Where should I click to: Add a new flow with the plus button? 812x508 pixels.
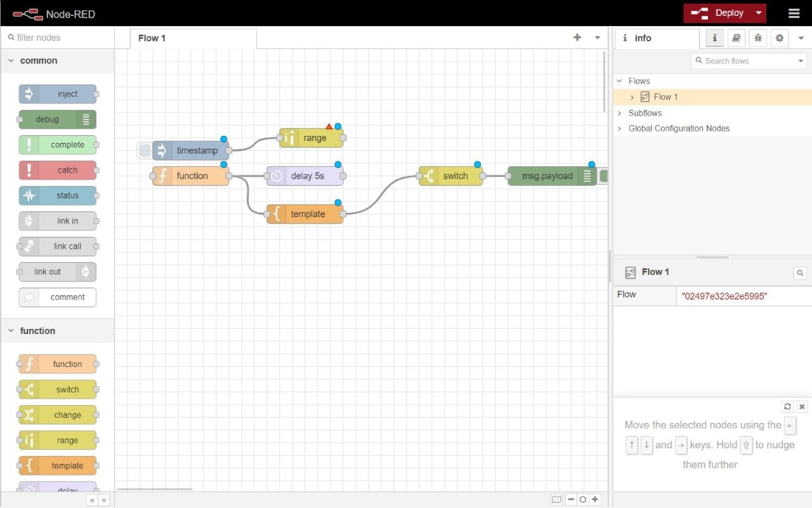[x=576, y=37]
